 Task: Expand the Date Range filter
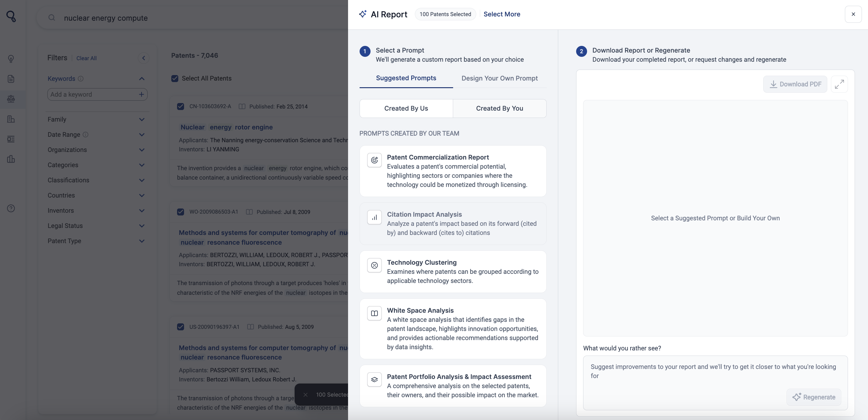click(x=142, y=135)
